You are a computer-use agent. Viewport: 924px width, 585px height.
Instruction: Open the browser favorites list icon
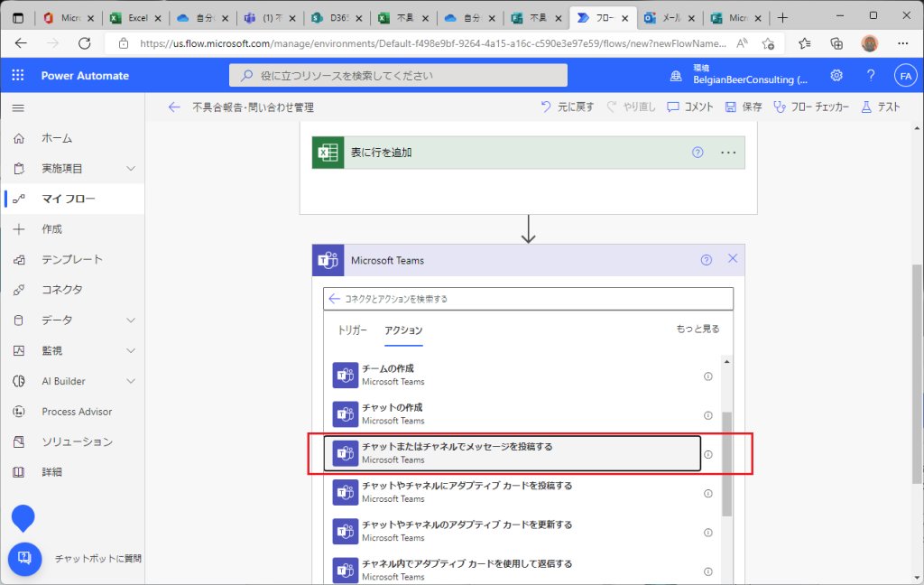804,43
